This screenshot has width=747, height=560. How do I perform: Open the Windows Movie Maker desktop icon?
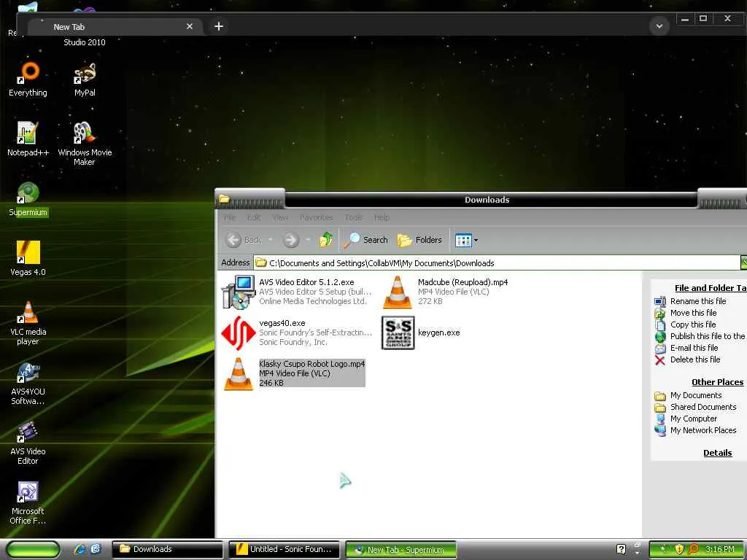[x=85, y=143]
